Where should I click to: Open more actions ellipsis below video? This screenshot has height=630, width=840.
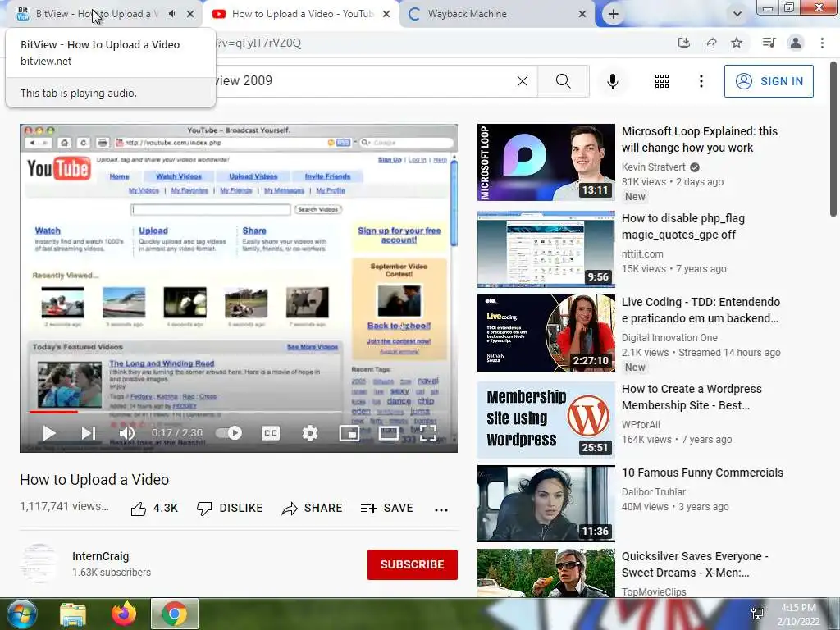441,509
